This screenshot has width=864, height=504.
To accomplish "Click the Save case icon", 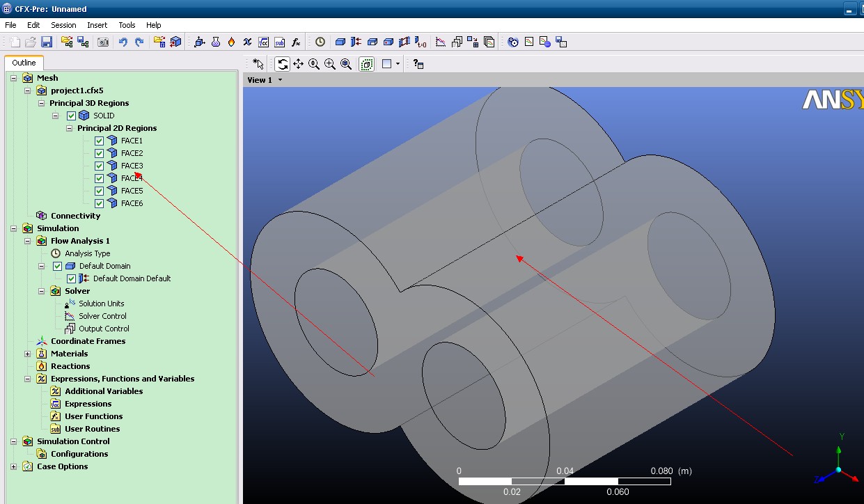I will point(47,42).
